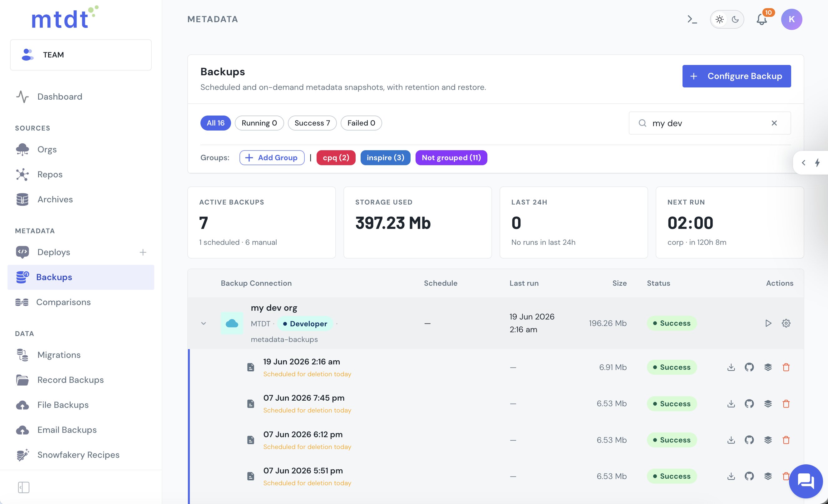828x504 pixels.
Task: Click Add Group button
Action: pyautogui.click(x=272, y=158)
